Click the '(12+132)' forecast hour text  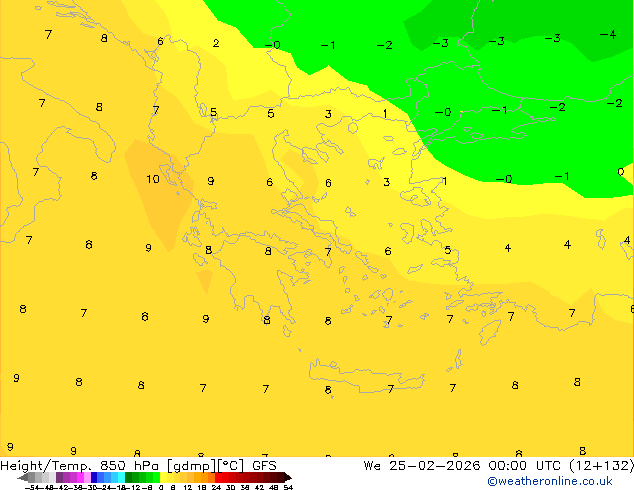pos(602,466)
